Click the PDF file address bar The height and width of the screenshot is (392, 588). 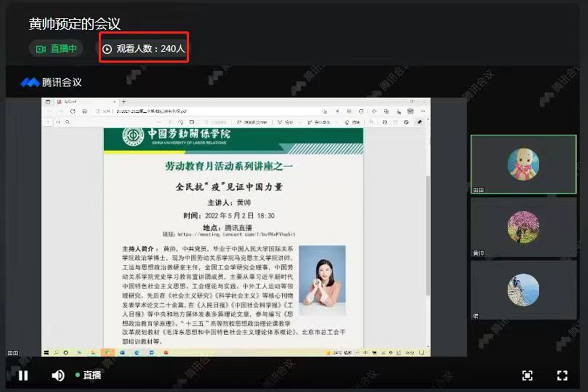click(x=206, y=111)
